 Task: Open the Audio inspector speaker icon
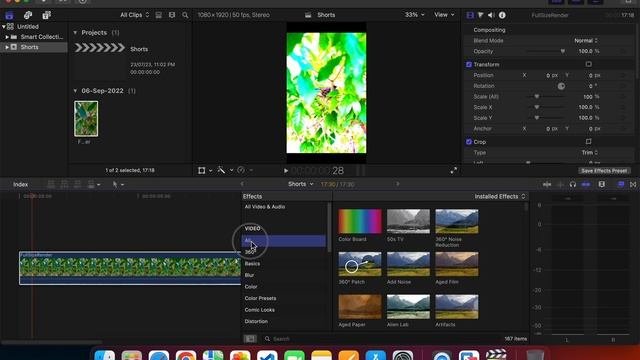coord(491,15)
